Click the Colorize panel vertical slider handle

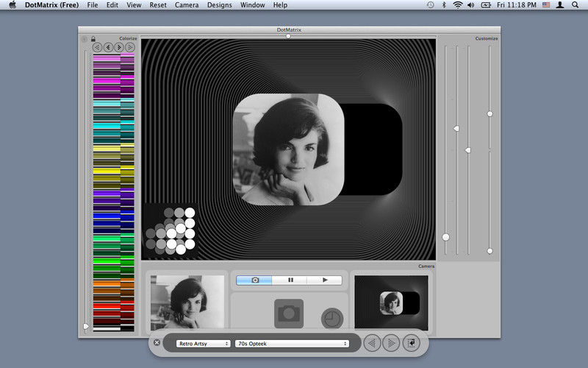[x=86, y=326]
